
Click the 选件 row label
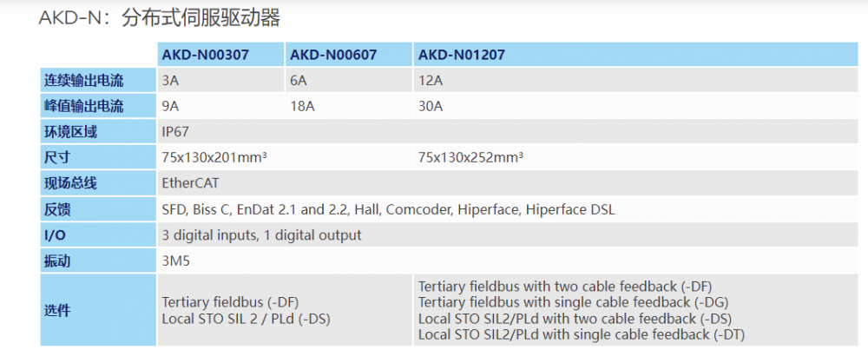click(57, 310)
